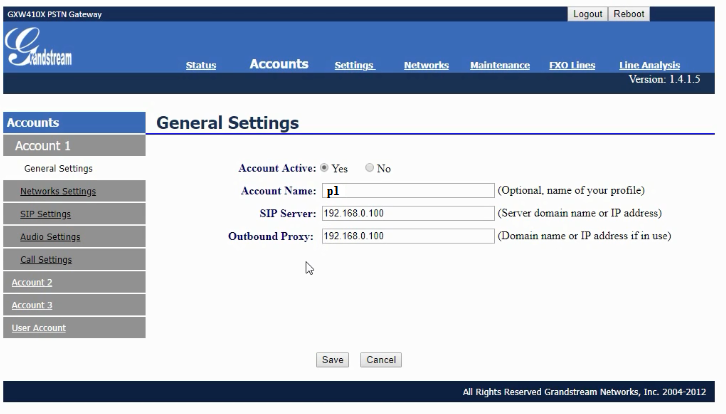Click the Logout button
The image size is (726, 414).
click(587, 14)
